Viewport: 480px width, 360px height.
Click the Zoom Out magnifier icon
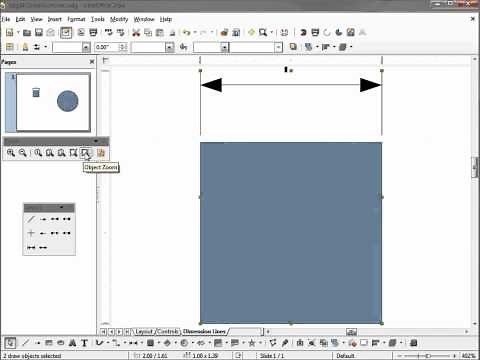click(22, 153)
